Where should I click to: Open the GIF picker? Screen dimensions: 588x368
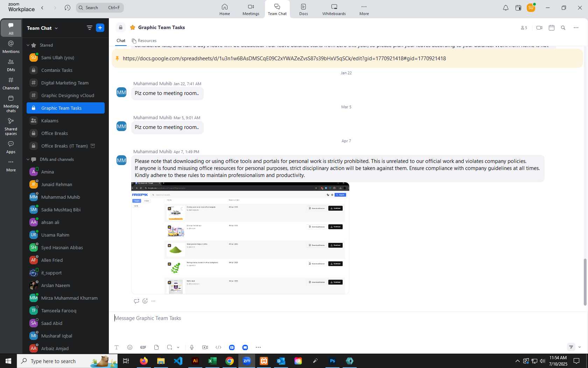tap(143, 347)
